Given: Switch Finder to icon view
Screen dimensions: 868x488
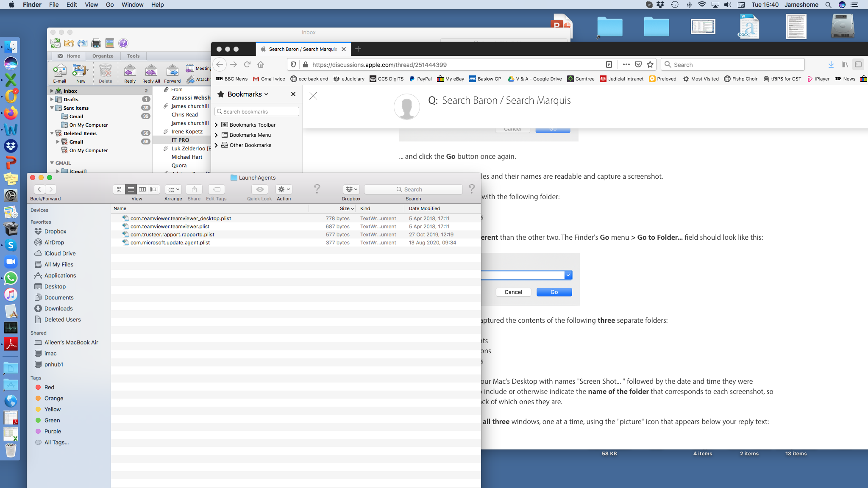Looking at the screenshot, I should point(119,189).
